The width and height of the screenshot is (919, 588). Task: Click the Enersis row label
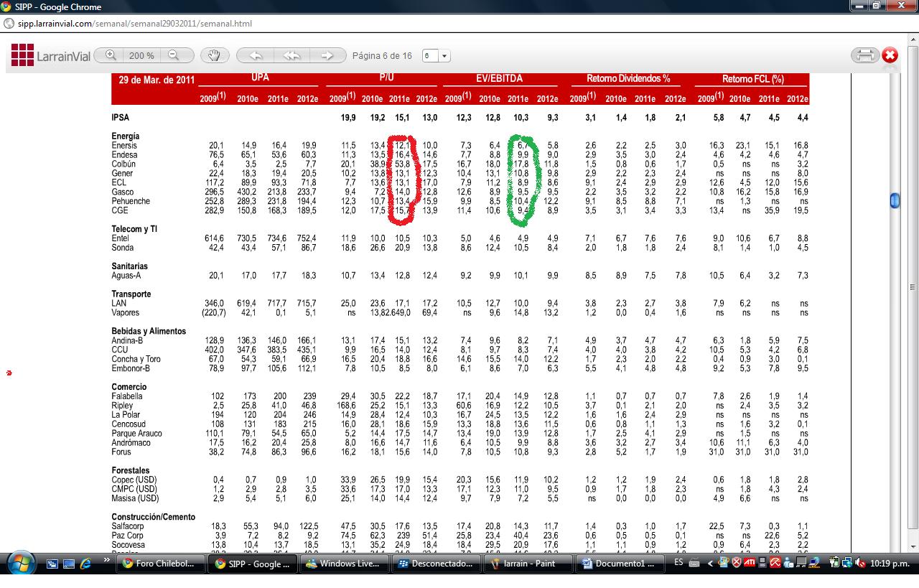click(x=124, y=145)
